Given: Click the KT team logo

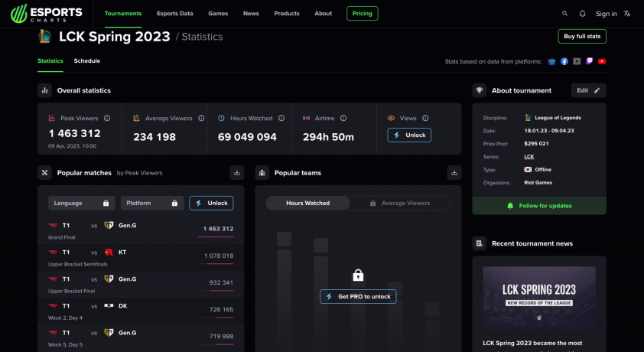Looking at the screenshot, I should coord(109,253).
